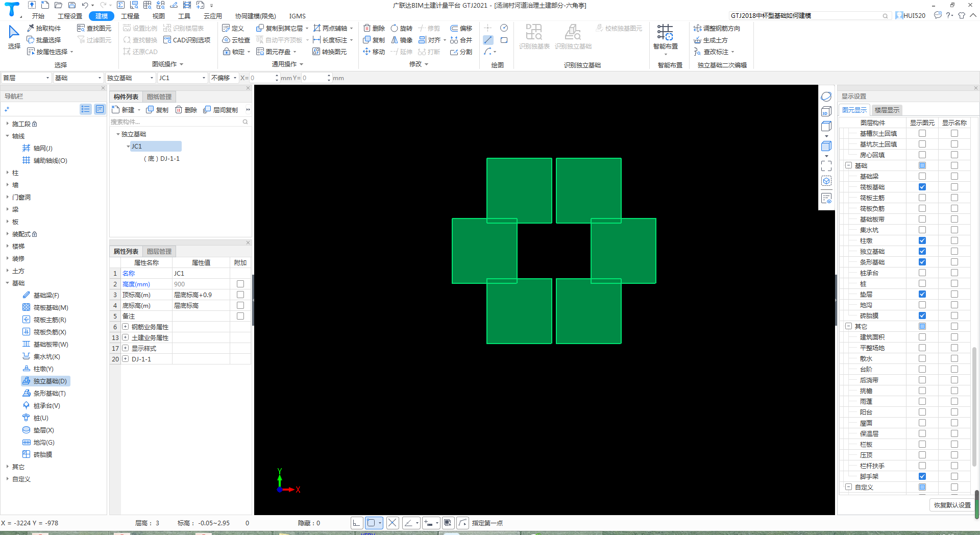Click the 删除 delete tool in ribbon

pyautogui.click(x=374, y=28)
